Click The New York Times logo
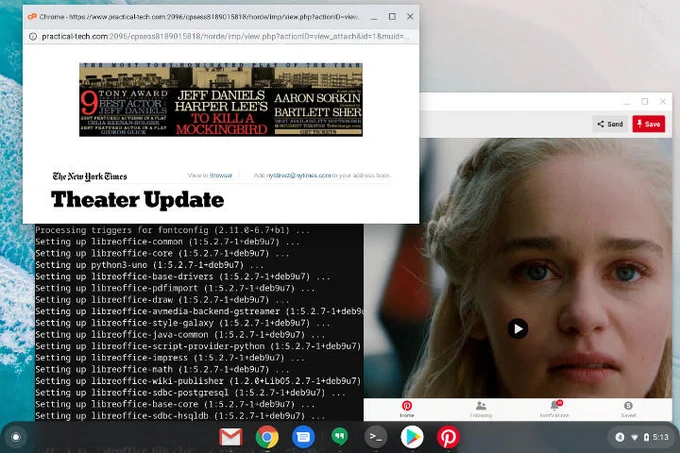 (x=90, y=176)
